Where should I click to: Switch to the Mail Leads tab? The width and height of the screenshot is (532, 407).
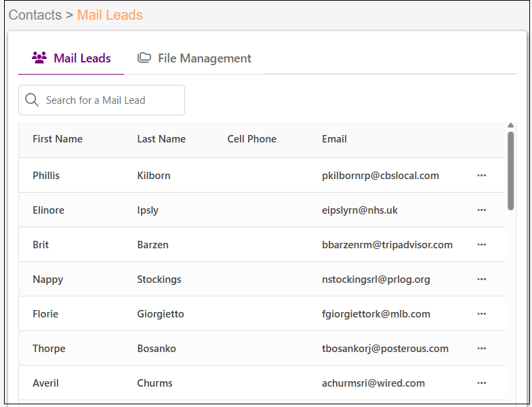[x=71, y=58]
